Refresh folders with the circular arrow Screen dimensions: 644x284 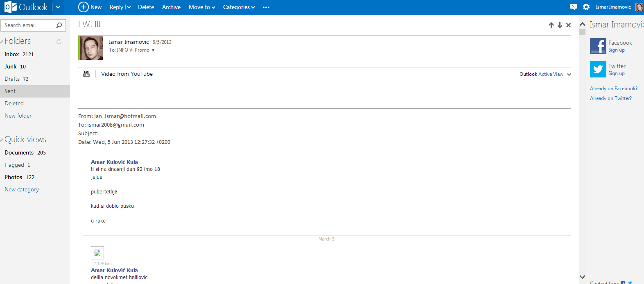[x=59, y=41]
